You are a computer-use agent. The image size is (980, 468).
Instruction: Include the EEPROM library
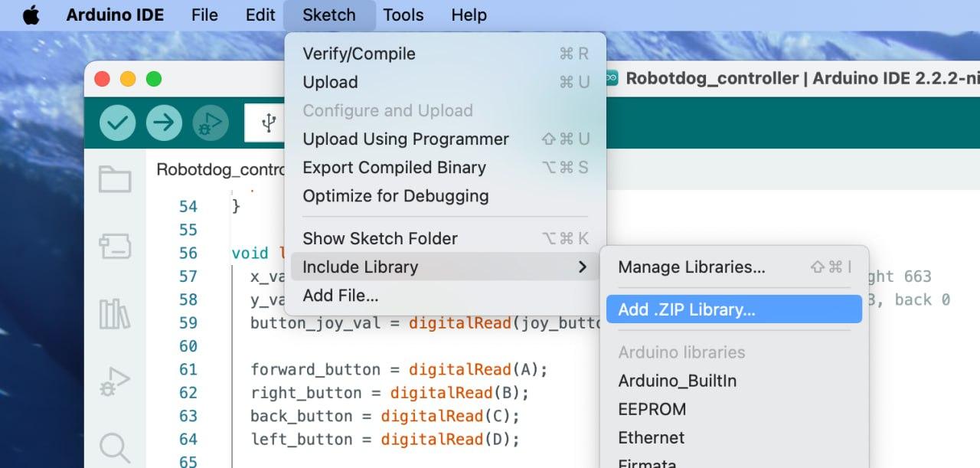[x=652, y=409]
